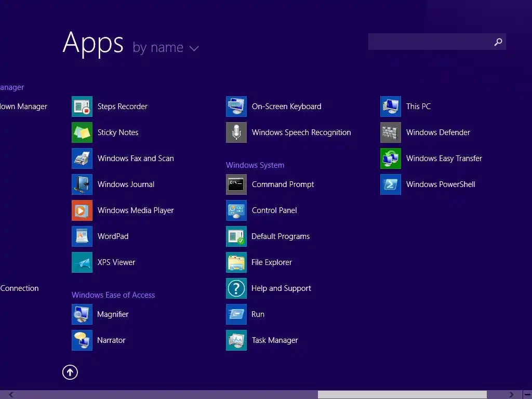
Task: Launch Task Manager icon
Action: tap(236, 340)
